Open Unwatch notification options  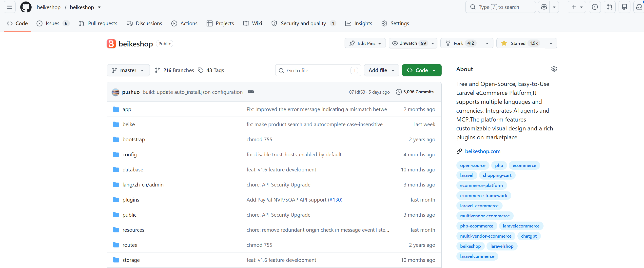pos(413,43)
